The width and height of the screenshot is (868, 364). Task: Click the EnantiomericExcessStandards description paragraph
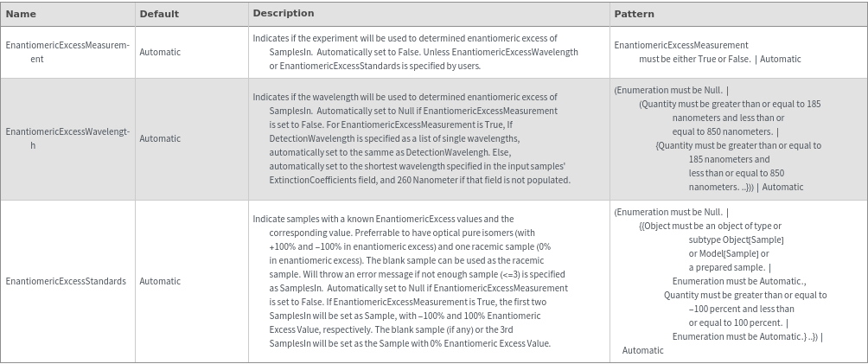point(411,281)
